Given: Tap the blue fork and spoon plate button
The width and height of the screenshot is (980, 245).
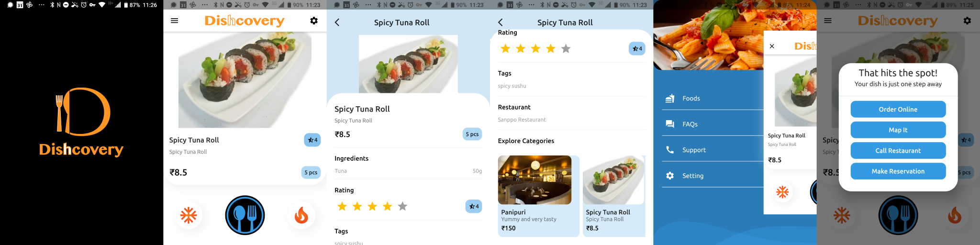Looking at the screenshot, I should (245, 215).
